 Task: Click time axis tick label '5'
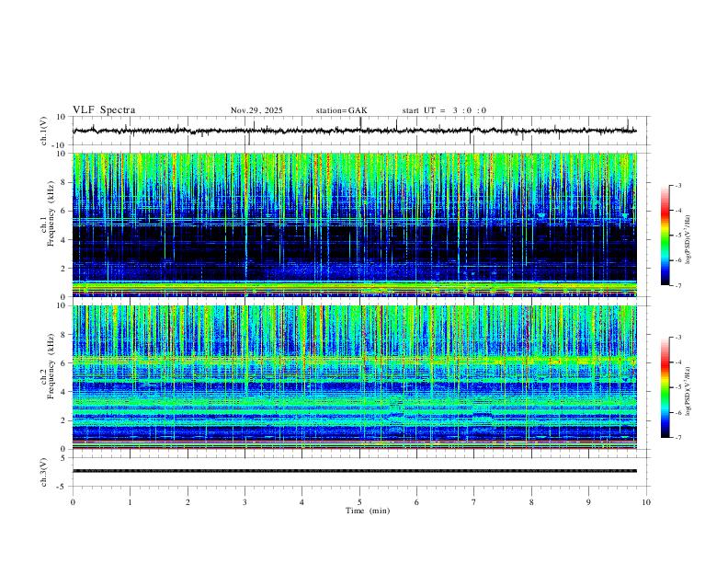tap(359, 502)
